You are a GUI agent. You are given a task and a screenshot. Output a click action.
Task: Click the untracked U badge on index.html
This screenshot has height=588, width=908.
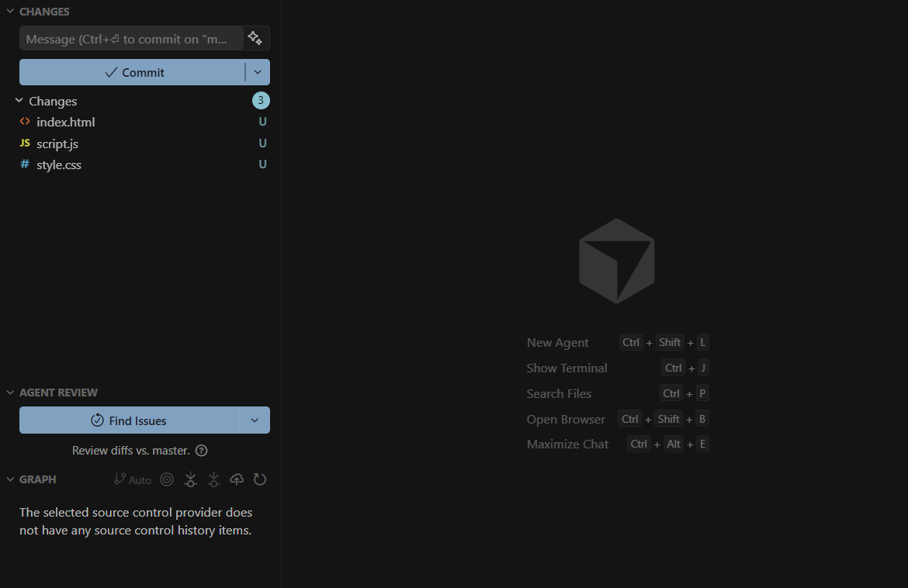click(262, 122)
